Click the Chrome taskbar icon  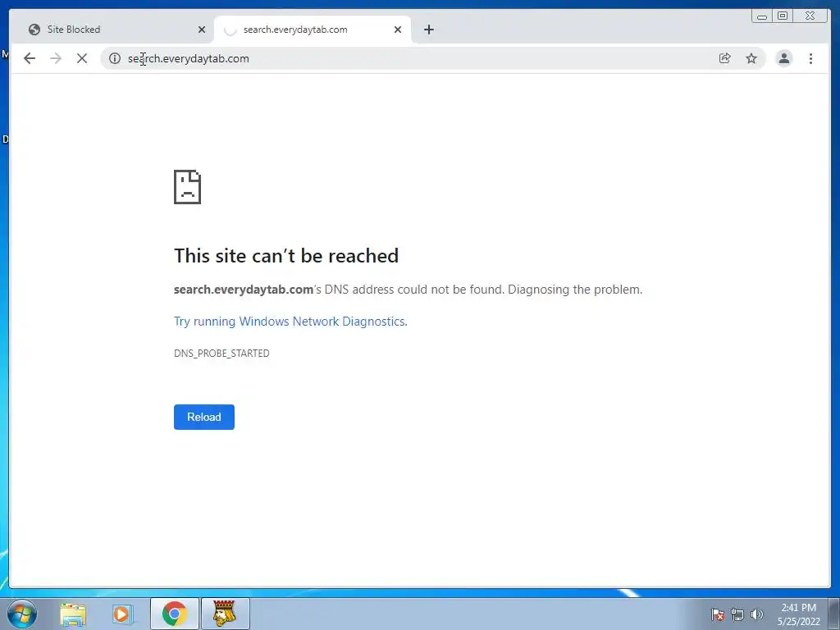click(175, 614)
